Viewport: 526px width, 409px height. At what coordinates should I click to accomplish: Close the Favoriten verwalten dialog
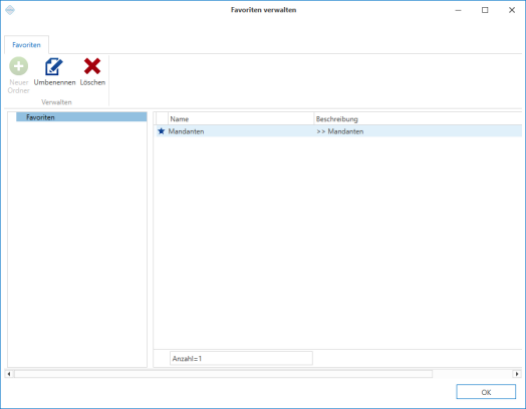[x=512, y=10]
